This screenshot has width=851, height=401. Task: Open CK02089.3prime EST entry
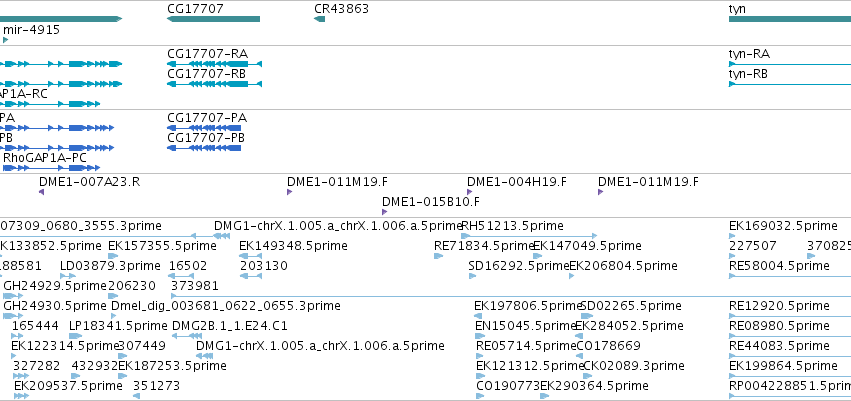(x=634, y=366)
